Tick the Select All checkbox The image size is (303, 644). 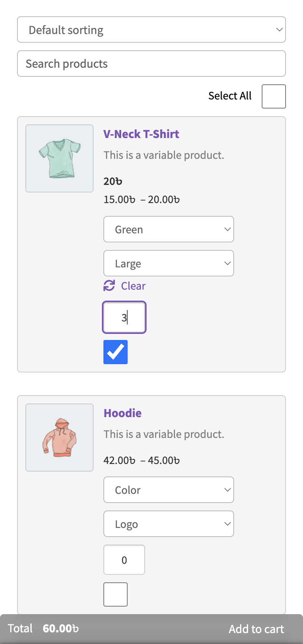[273, 96]
